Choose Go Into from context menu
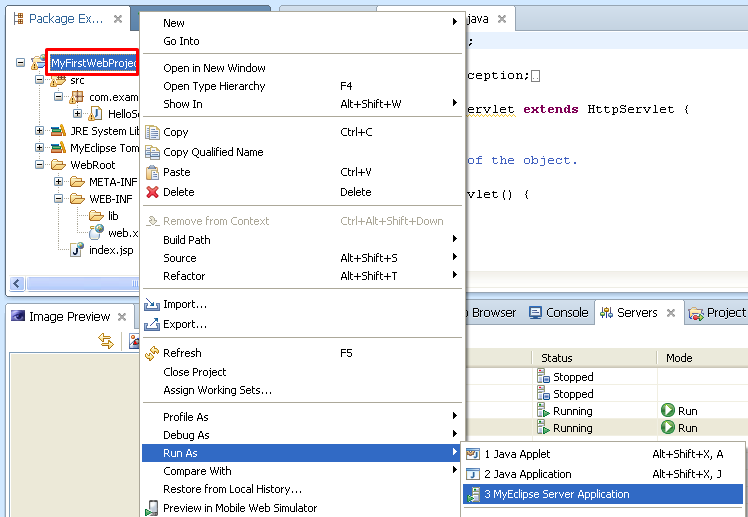The image size is (748, 517). pyautogui.click(x=302, y=41)
